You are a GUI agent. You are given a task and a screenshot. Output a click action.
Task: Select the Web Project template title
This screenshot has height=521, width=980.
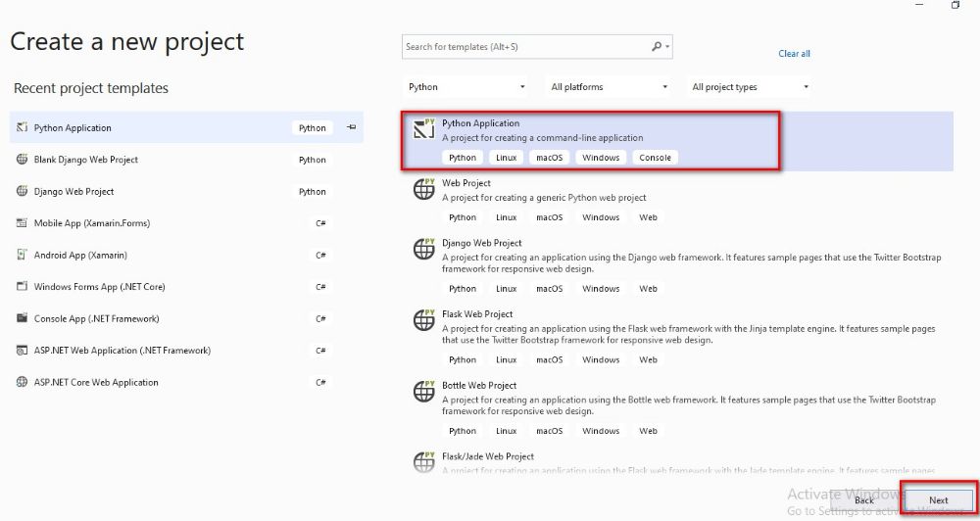pyautogui.click(x=466, y=183)
